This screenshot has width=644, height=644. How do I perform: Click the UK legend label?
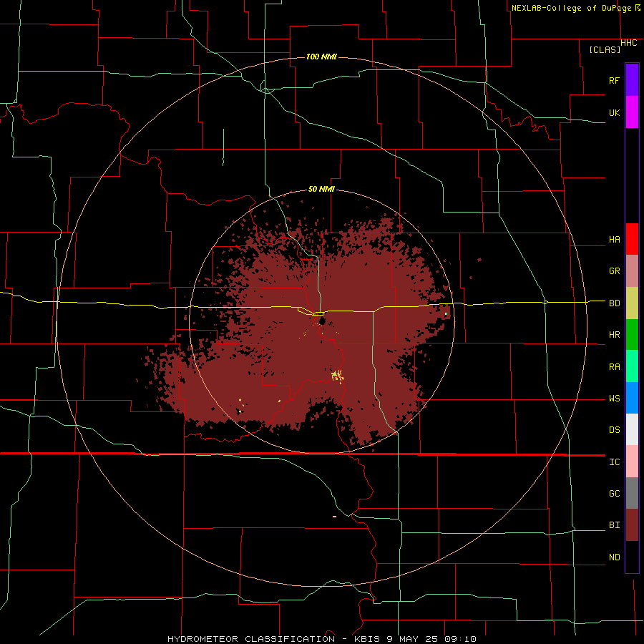coord(615,113)
